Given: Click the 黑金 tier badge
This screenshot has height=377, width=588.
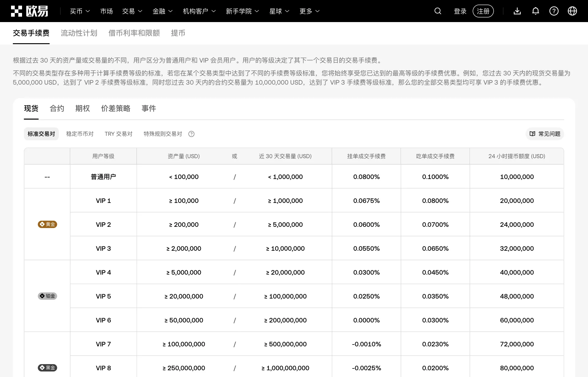Looking at the screenshot, I should pos(47,368).
